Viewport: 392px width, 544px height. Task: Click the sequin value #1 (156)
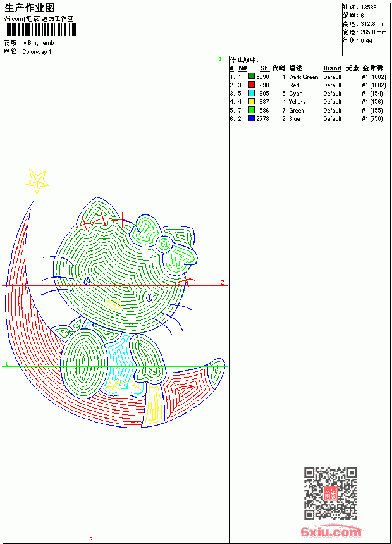(372, 102)
